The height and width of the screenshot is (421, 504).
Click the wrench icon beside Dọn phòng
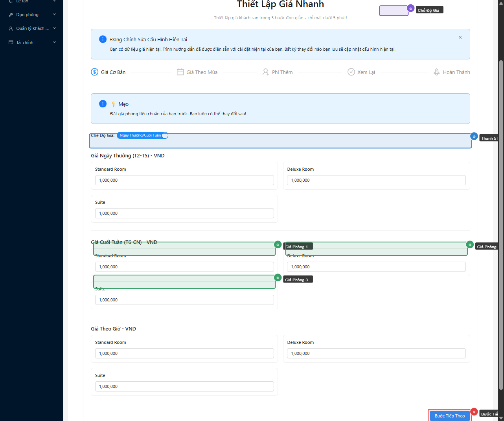coord(11,15)
